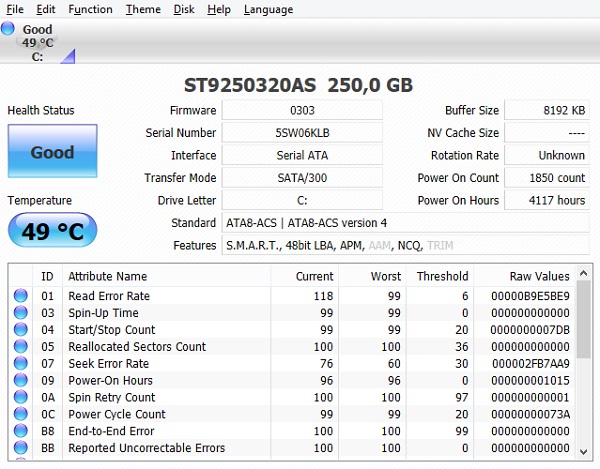Screen dimensions: 600x469
Task: Click the Attribute Name column header
Action: tap(167, 276)
